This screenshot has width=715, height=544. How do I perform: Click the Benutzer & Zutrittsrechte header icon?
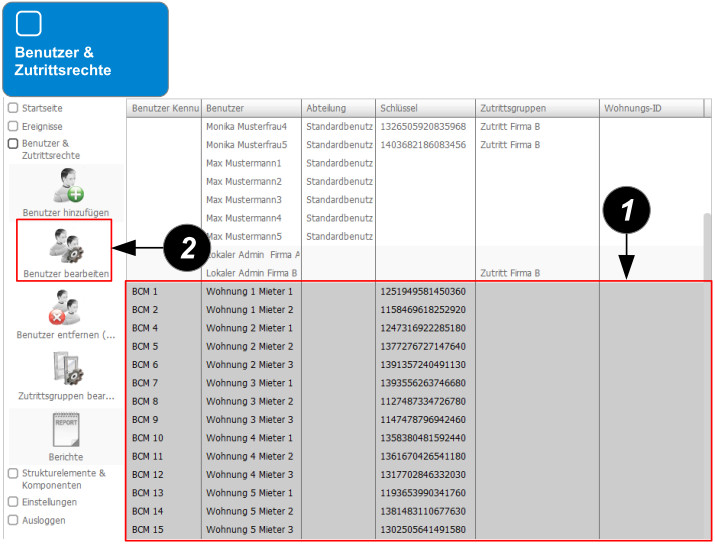(30, 24)
